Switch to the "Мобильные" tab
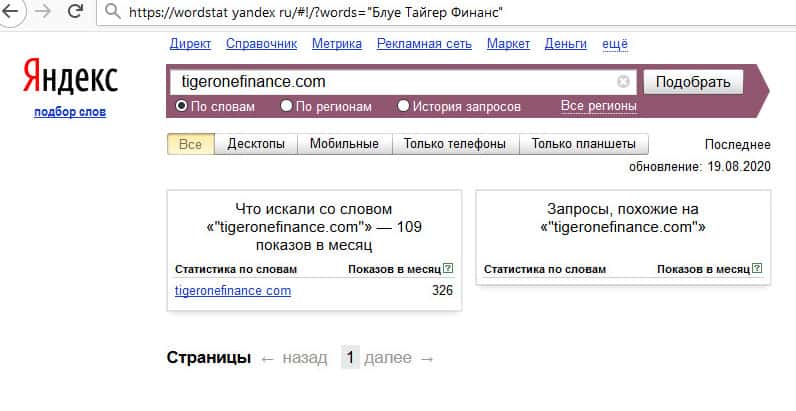The width and height of the screenshot is (796, 411). coord(344,144)
